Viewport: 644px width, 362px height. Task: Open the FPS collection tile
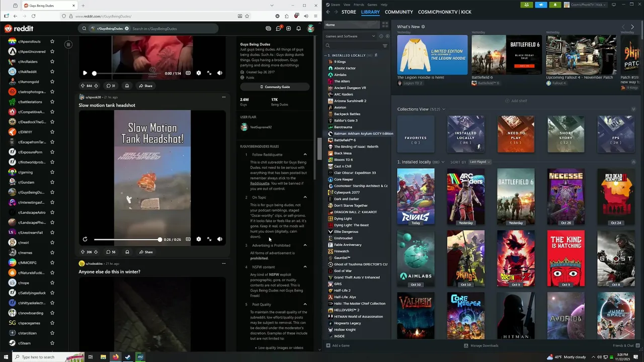click(x=616, y=134)
